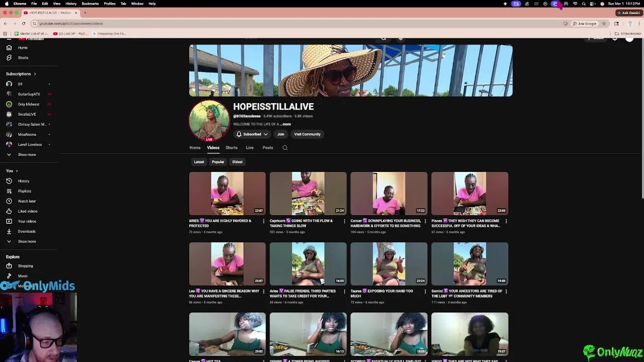Open All Bookmarks folder
Screen dimensions: 644x362
(x=628, y=34)
